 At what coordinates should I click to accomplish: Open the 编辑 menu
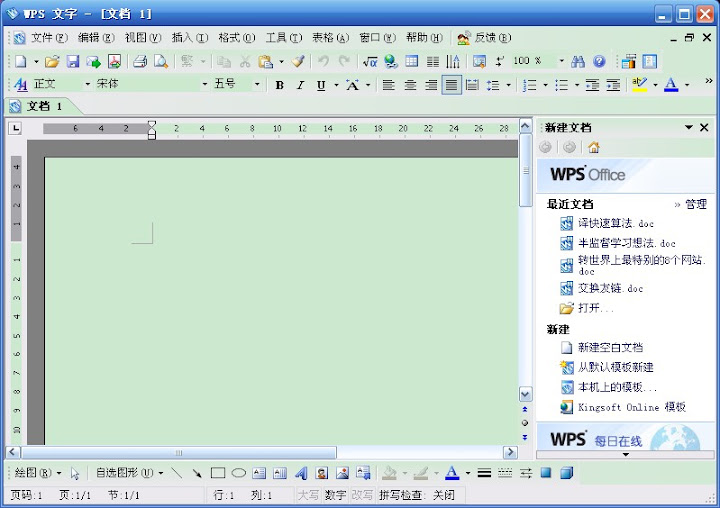tap(96, 38)
